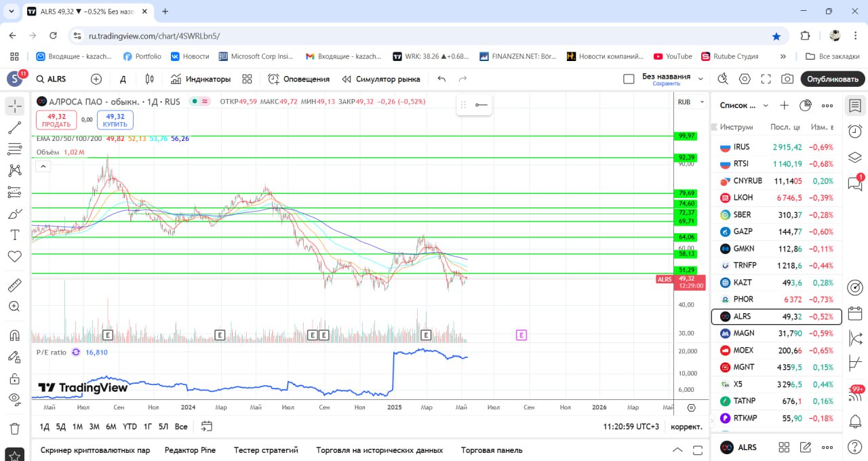
Task: Open the Оповещения alert creator
Action: [x=298, y=79]
